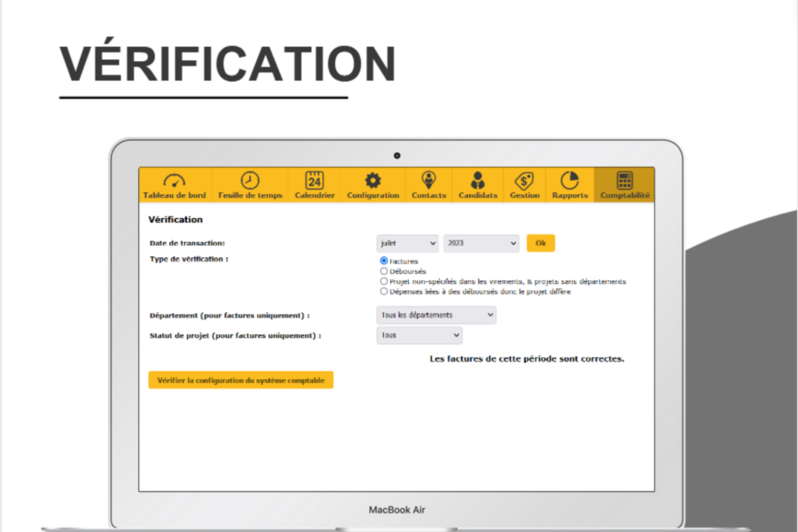Open the Feuille de temps clock icon
The height and width of the screenshot is (532, 798).
pyautogui.click(x=250, y=180)
